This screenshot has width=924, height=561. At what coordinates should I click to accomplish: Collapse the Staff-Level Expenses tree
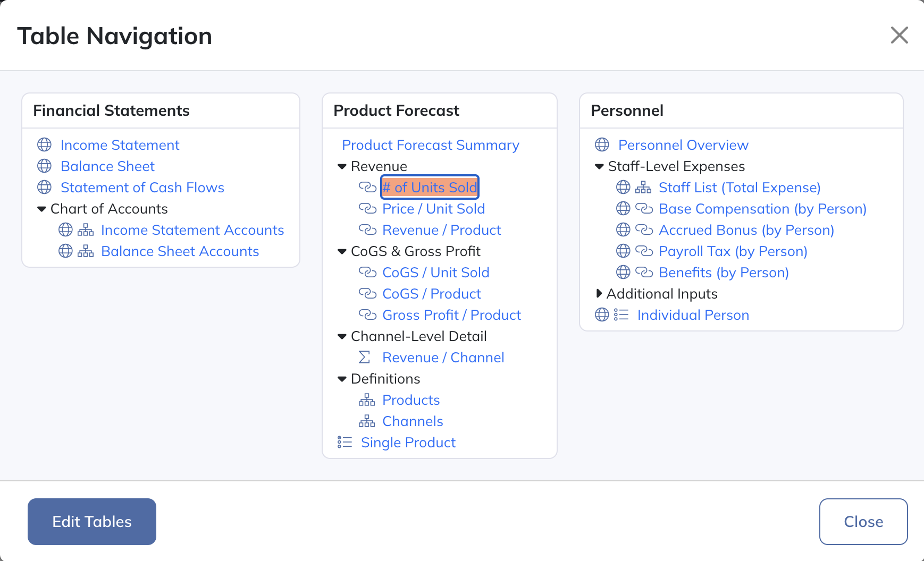(599, 167)
